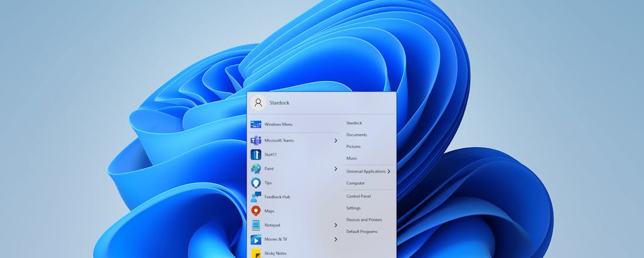
Task: Click the Universal Applications label
Action: [366, 171]
